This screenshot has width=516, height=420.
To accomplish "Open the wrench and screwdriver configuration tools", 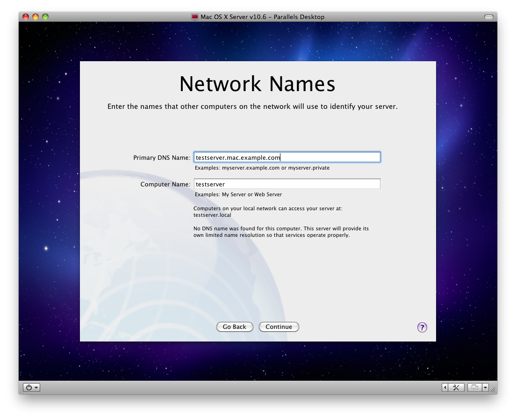I will [x=457, y=387].
